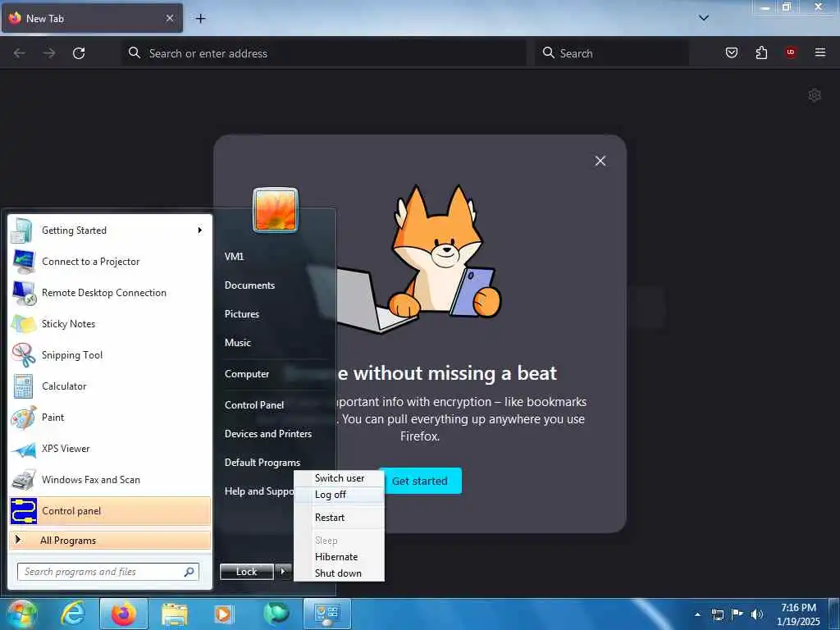The width and height of the screenshot is (840, 630).
Task: Open Windows Explorer folder on taskbar
Action: [x=175, y=614]
